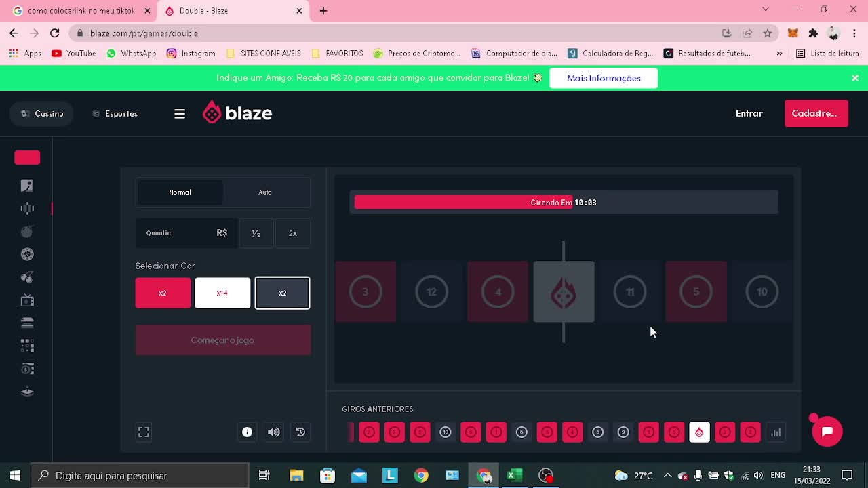Expand the bookmarks overflow chevron
868x488 pixels.
[x=779, y=54]
